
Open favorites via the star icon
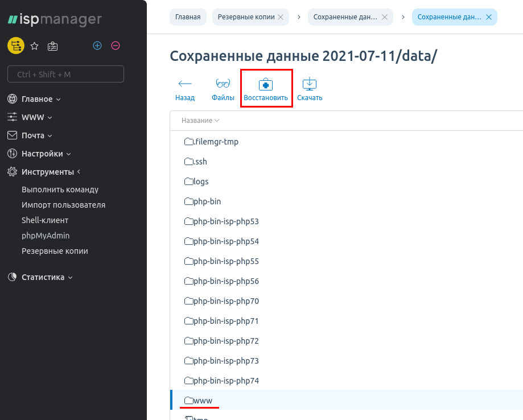coord(34,46)
